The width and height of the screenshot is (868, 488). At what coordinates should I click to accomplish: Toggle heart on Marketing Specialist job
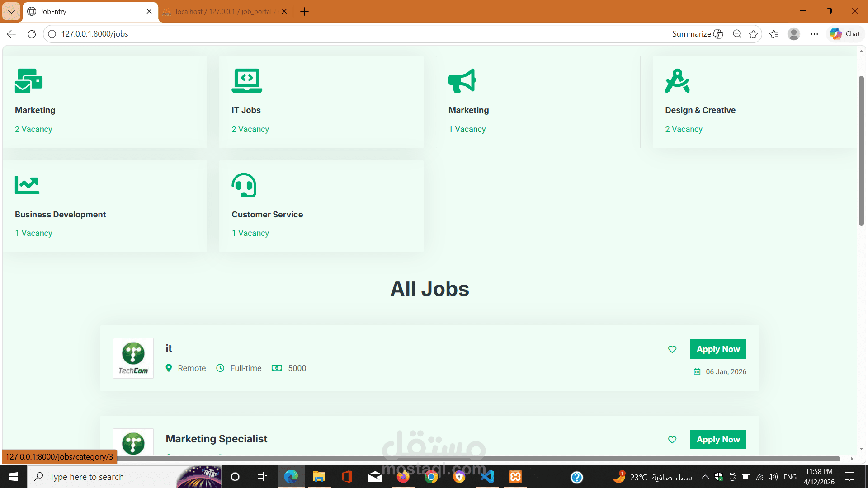672,440
